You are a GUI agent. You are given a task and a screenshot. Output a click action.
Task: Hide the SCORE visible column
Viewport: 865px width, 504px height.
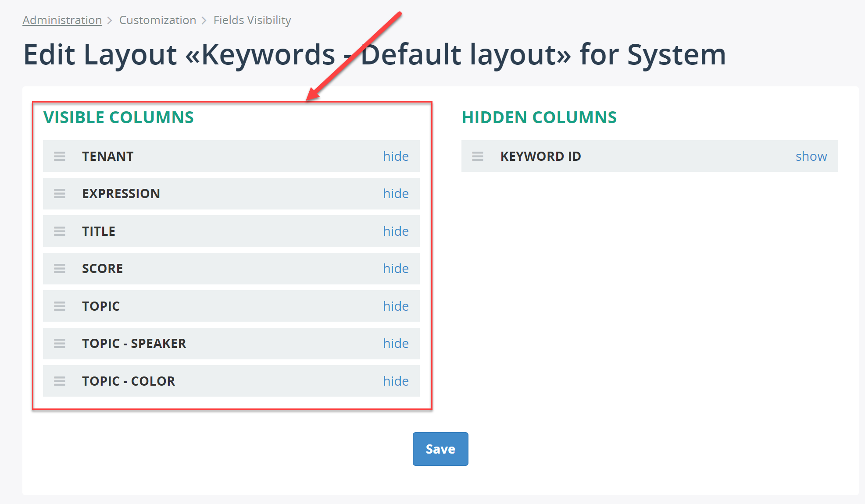tap(396, 268)
